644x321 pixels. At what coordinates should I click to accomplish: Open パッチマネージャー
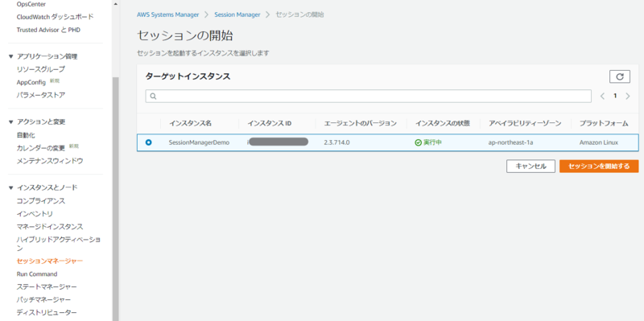(43, 299)
